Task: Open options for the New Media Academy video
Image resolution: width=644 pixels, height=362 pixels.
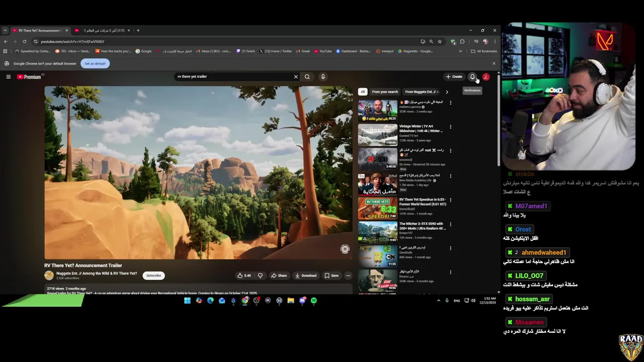Action: click(450, 176)
